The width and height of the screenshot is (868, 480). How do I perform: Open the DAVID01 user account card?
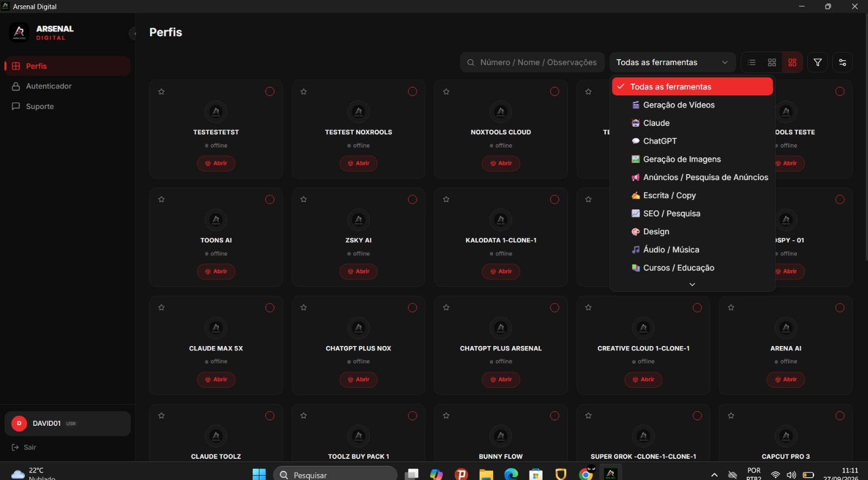click(x=67, y=424)
